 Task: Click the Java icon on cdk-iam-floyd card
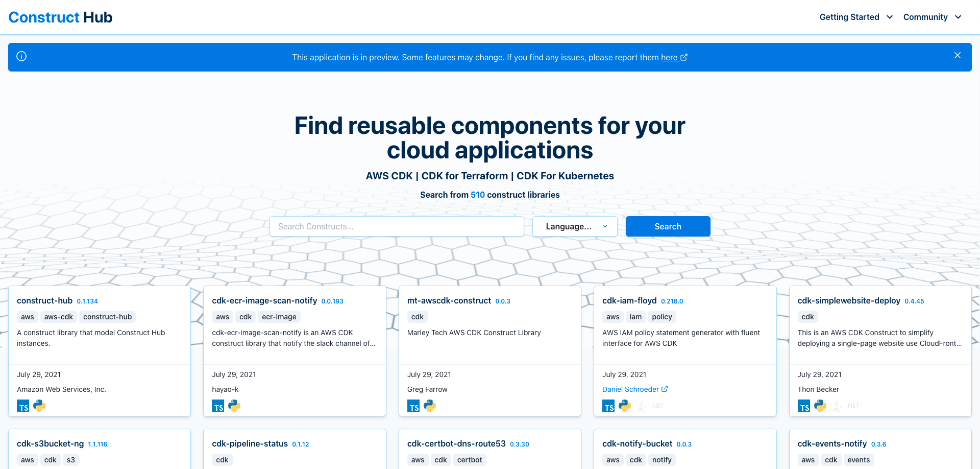tap(641, 406)
